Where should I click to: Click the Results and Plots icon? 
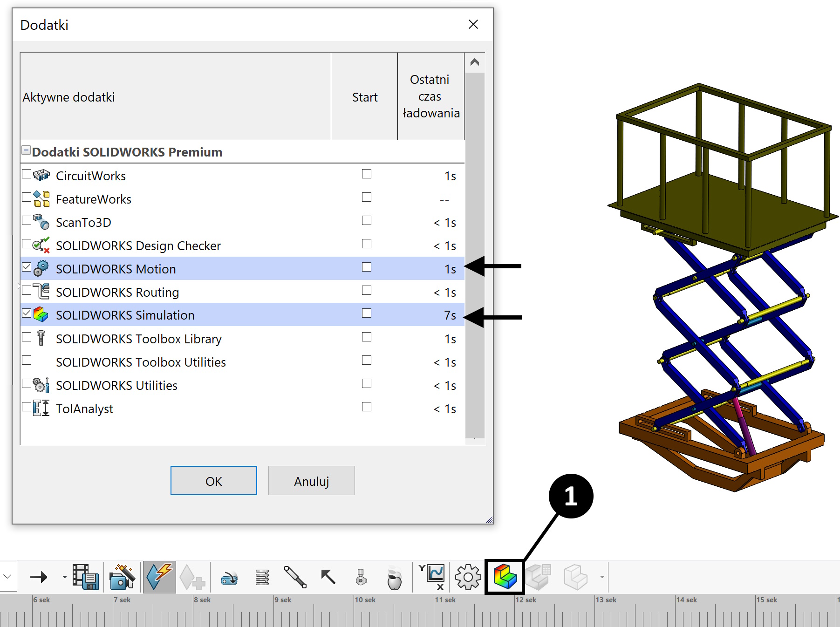point(433,577)
